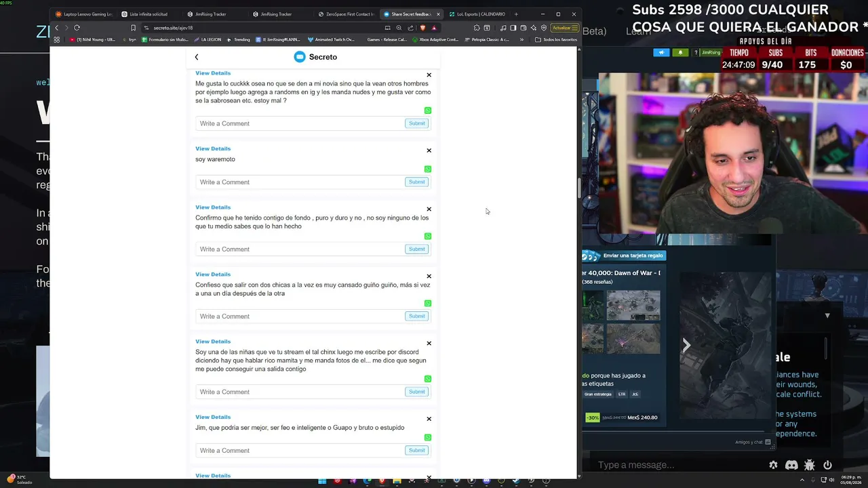
Task: Share the 'soy waremoto' message on WhatsApp
Action: [428, 169]
